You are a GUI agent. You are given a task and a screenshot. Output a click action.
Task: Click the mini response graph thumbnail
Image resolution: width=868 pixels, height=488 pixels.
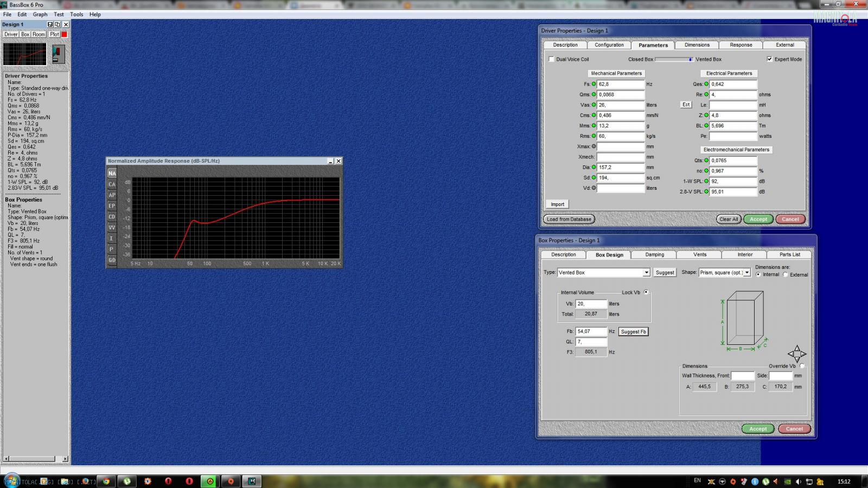(25, 54)
